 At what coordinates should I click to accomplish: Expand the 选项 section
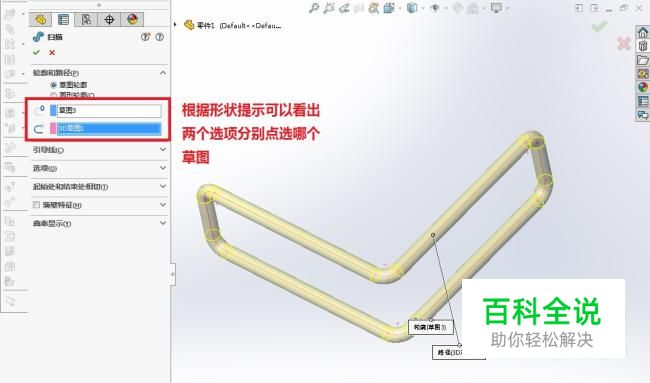point(163,168)
